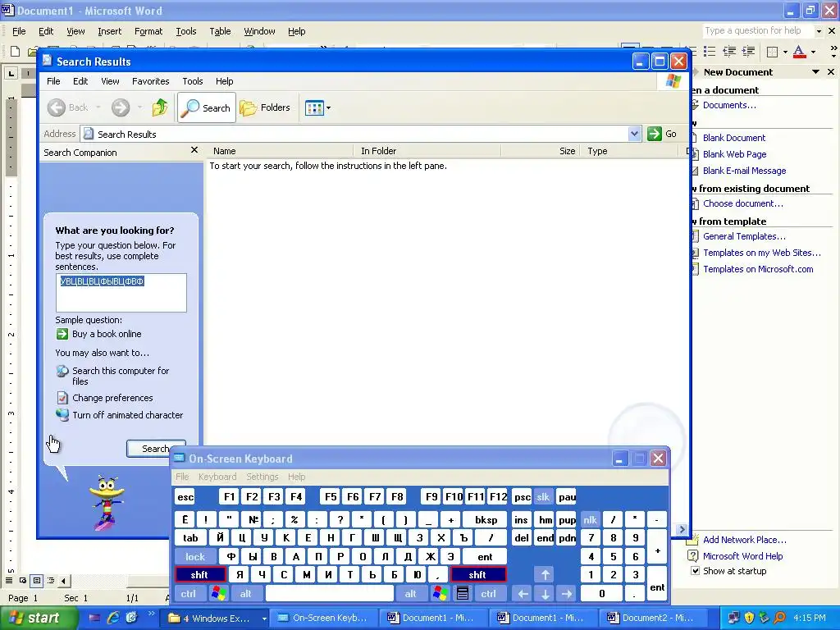This screenshot has width=840, height=630.
Task: Open the 4 Windows Explorer taskbar group
Action: click(216, 619)
